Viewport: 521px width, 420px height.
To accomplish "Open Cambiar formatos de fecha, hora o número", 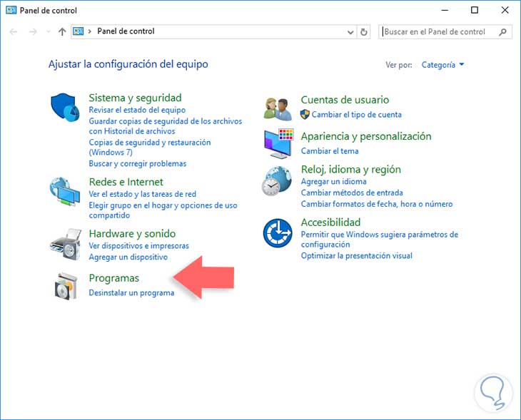I will pos(377,204).
